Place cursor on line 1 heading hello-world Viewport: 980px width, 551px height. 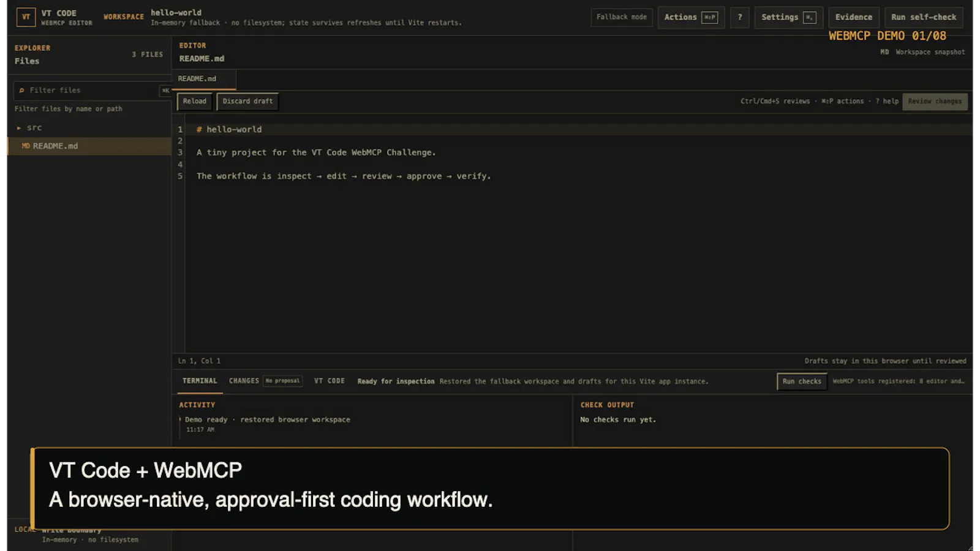(229, 130)
